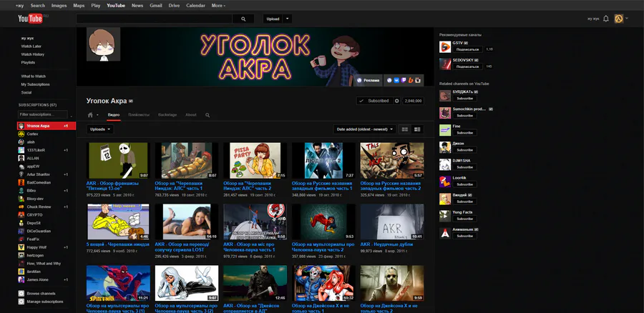The image size is (644, 313).
Task: Expand the account menu arrow
Action: 627,19
